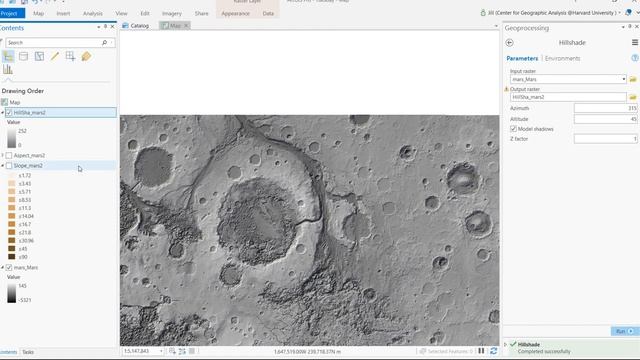Open view tabs list dropdown

click(496, 26)
